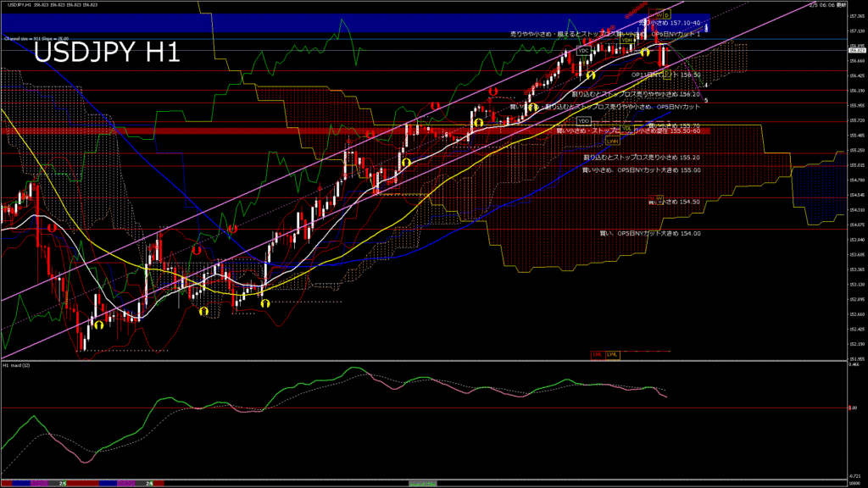868x488 pixels.
Task: Click the 買い OP5日NYカット大きめ 154.00 label
Action: 649,233
